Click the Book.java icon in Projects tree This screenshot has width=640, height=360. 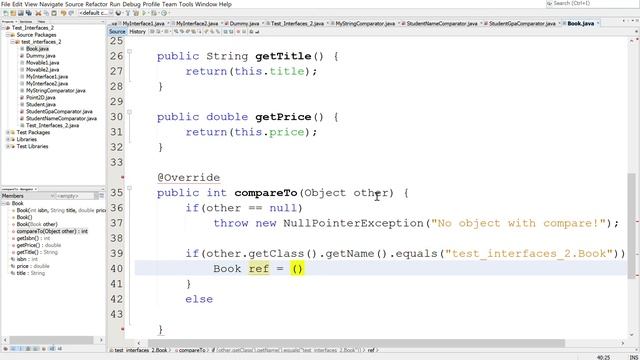(x=22, y=49)
